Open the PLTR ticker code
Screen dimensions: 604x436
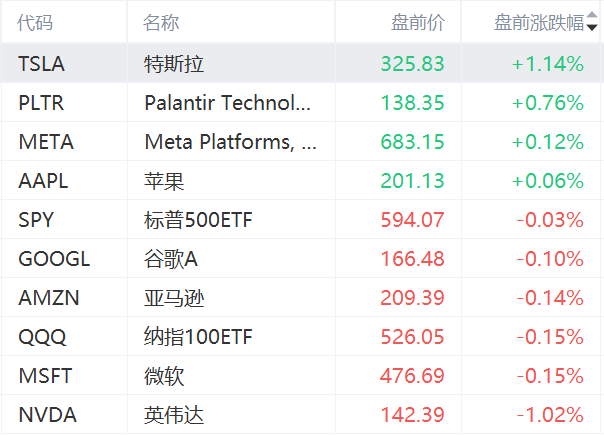pos(41,103)
